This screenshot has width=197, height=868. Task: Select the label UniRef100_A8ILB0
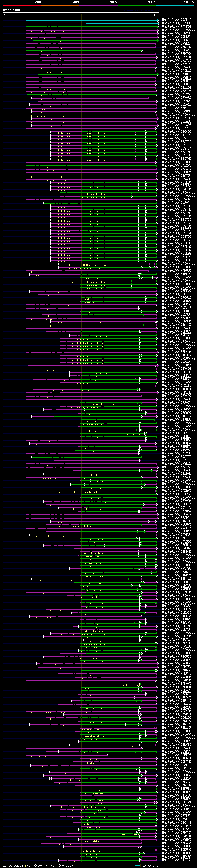(x=177, y=183)
